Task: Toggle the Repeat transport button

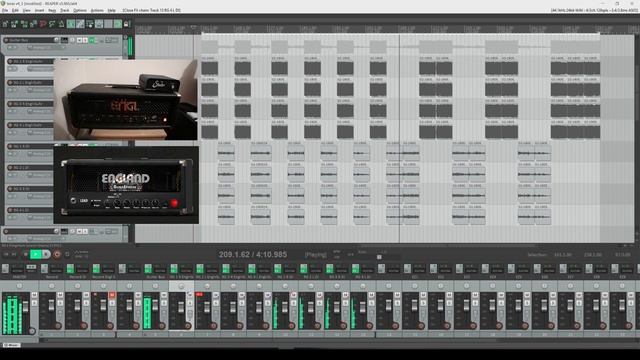Action: click(x=67, y=254)
